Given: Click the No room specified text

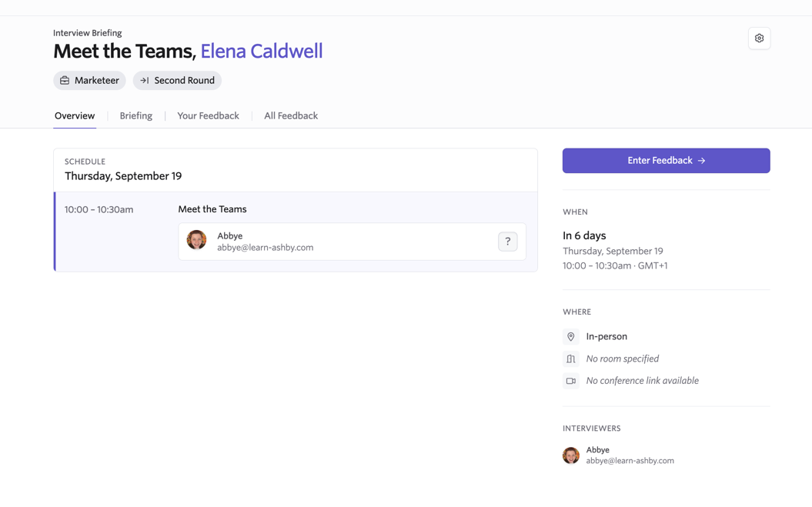Looking at the screenshot, I should point(623,359).
